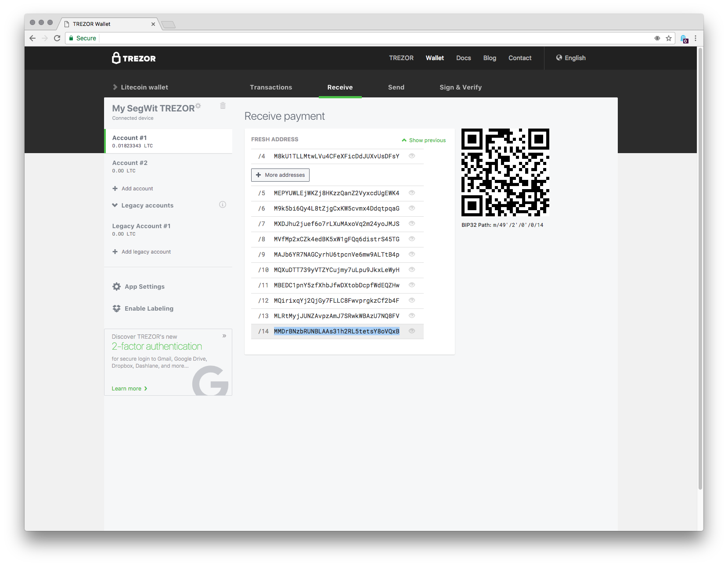Screen dimensions: 728x566
Task: Toggle the eye icon for address /8
Action: pos(412,239)
